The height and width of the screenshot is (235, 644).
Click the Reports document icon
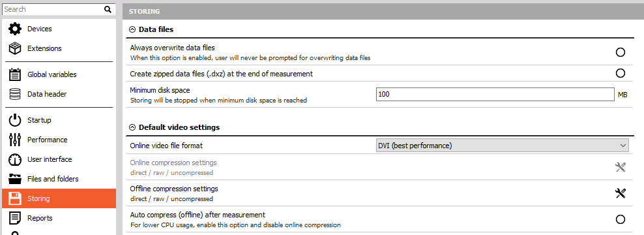tap(15, 218)
